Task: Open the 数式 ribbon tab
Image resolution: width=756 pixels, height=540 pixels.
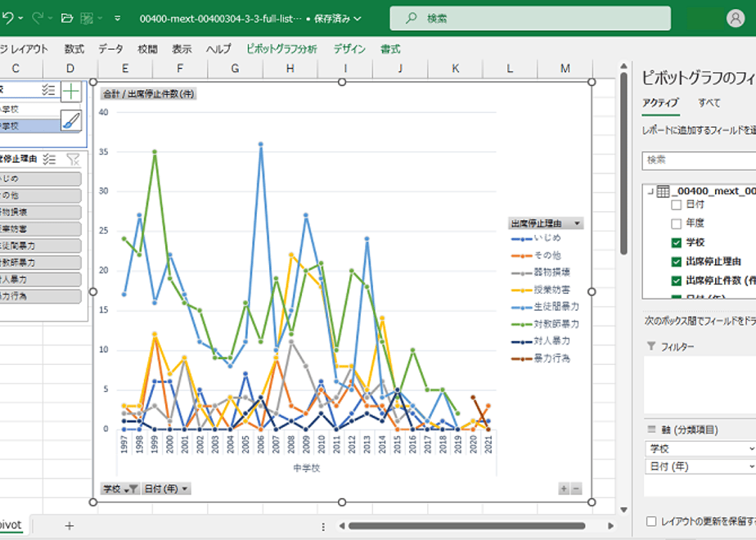Action: pos(74,49)
